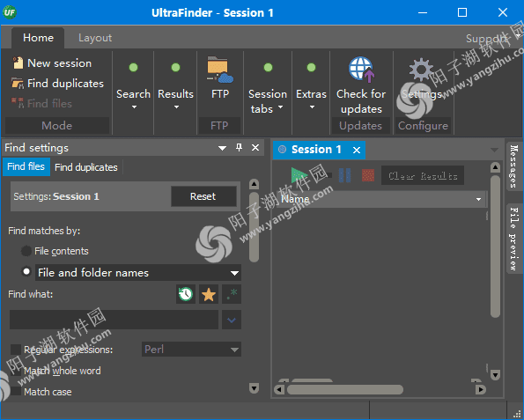The width and height of the screenshot is (524, 420).
Task: Click the regex helper icon
Action: 232,294
